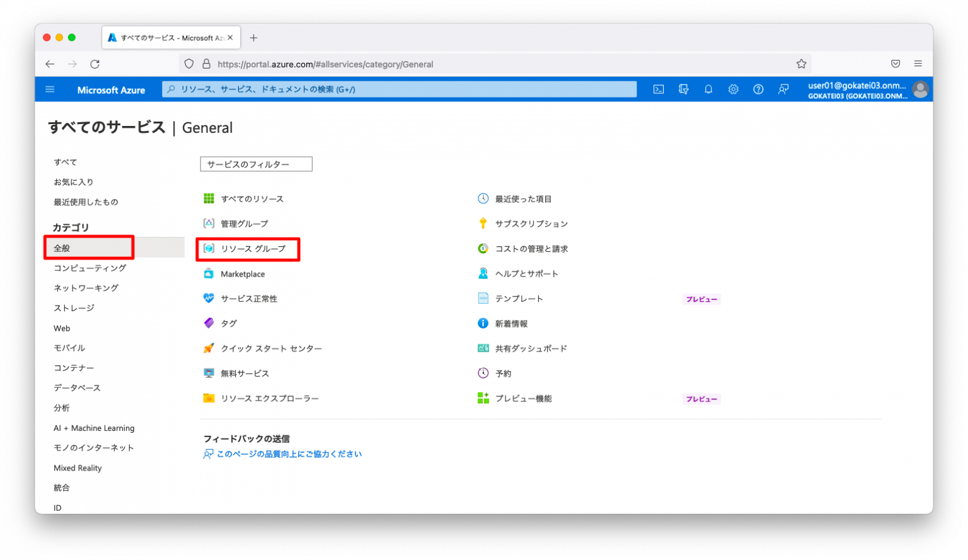This screenshot has height=560, width=968.
Task: Open the リソース グループ service link
Action: 253,249
